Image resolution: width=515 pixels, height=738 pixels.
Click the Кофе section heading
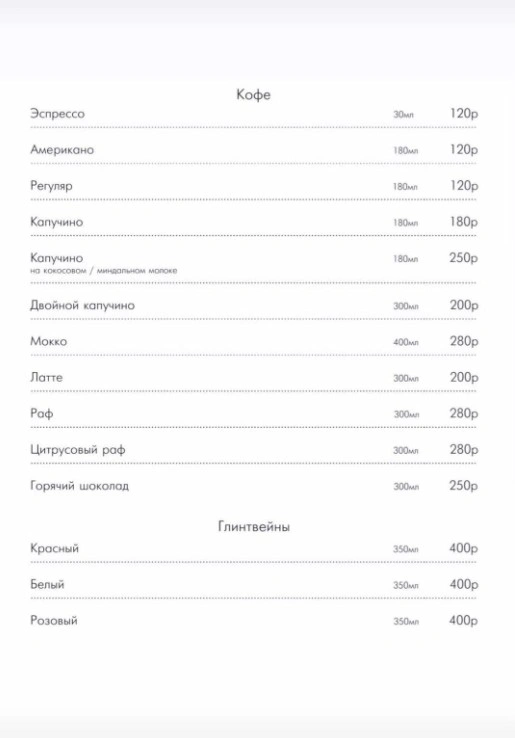point(253,95)
